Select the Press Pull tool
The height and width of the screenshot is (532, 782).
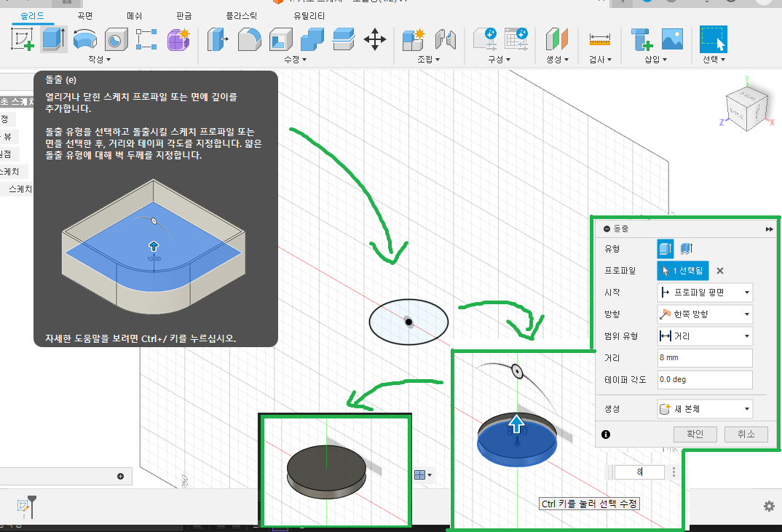[x=218, y=39]
